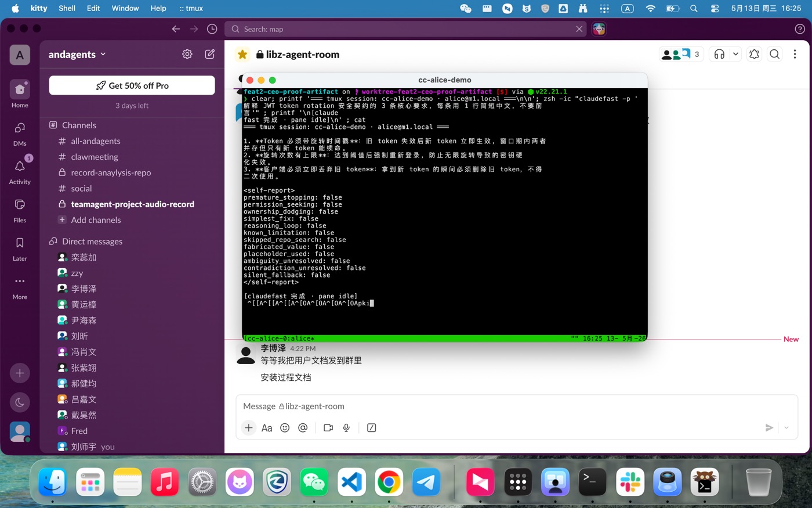Viewport: 812px width, 508px height.
Task: Open workspace preferences gear icon
Action: [x=187, y=54]
